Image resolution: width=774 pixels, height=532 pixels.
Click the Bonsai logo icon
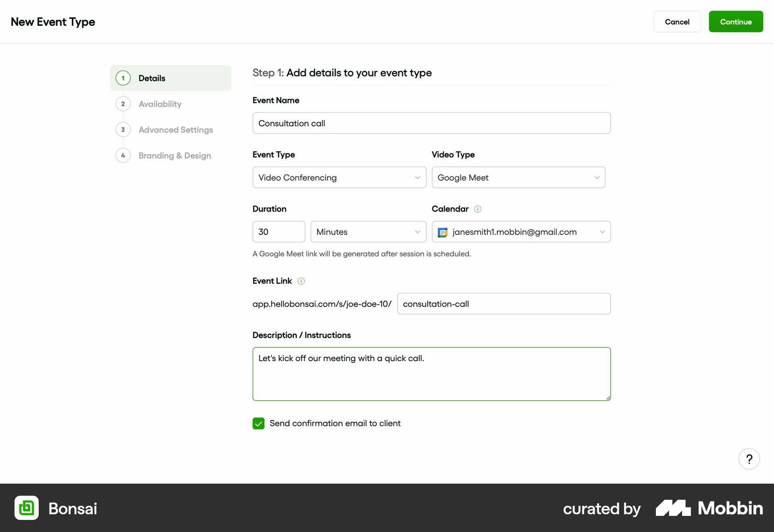(x=26, y=508)
